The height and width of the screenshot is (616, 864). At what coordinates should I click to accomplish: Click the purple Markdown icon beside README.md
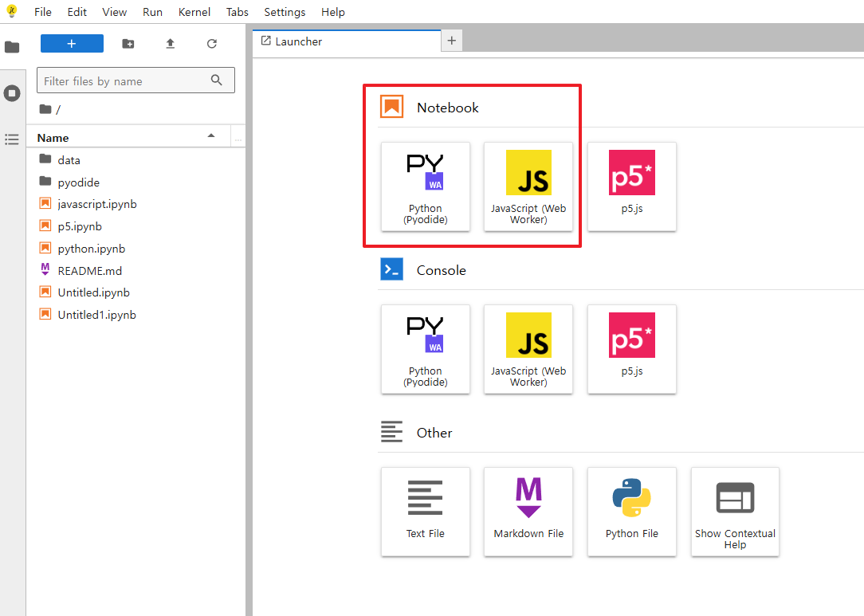click(45, 269)
